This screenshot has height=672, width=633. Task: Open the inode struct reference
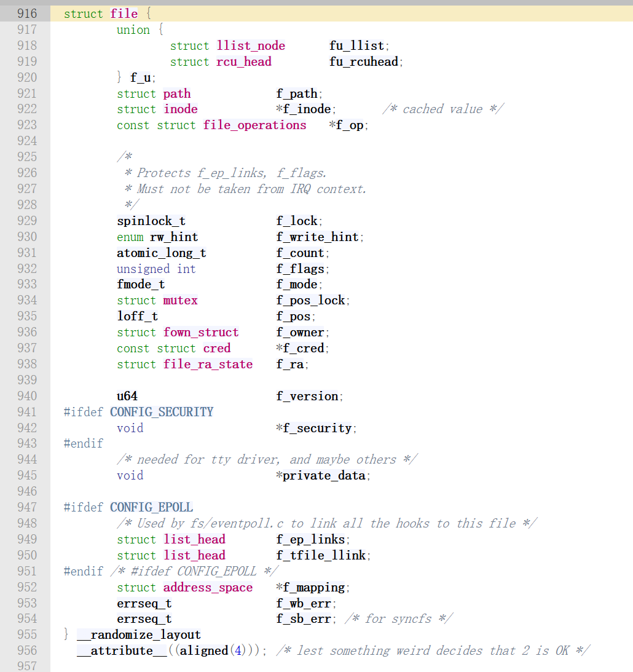(180, 109)
